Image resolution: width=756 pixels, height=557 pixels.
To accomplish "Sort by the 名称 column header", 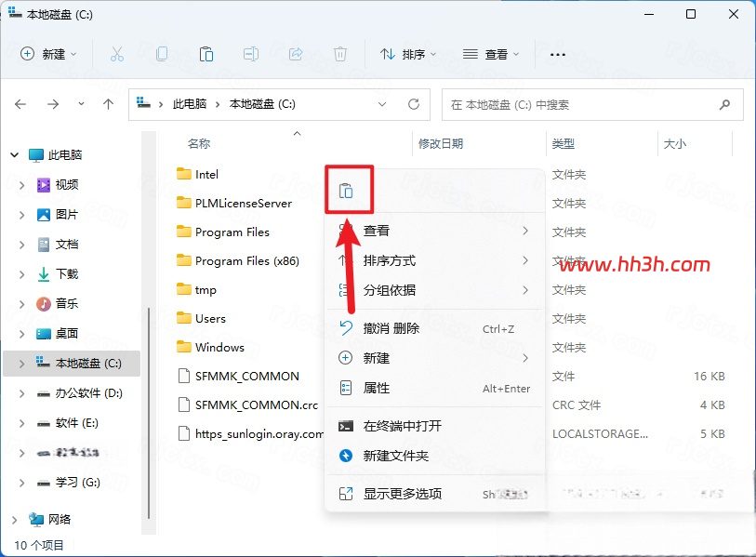I will coord(199,143).
